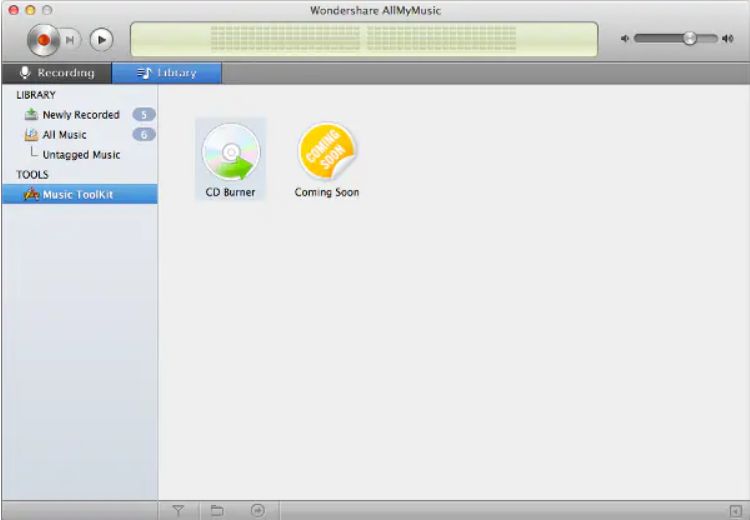Click the Coming Soon label text
The height and width of the screenshot is (520, 750).
pos(327,192)
